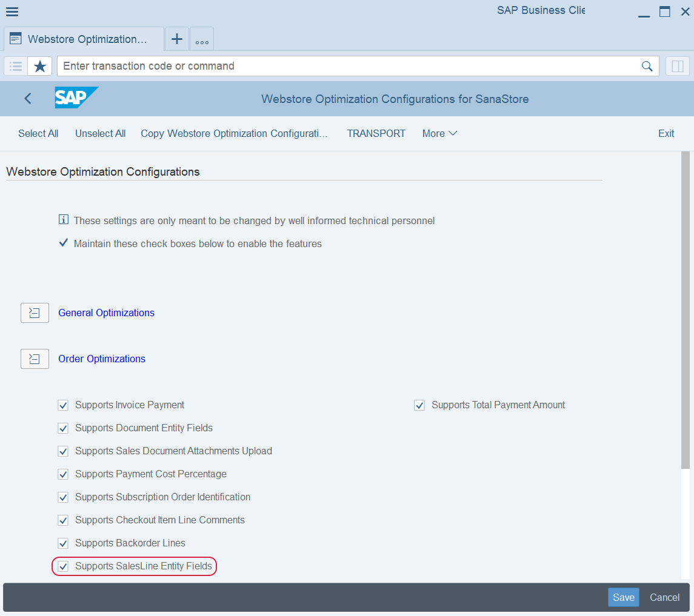Click the favorites star icon
This screenshot has height=616, width=694.
click(x=40, y=66)
